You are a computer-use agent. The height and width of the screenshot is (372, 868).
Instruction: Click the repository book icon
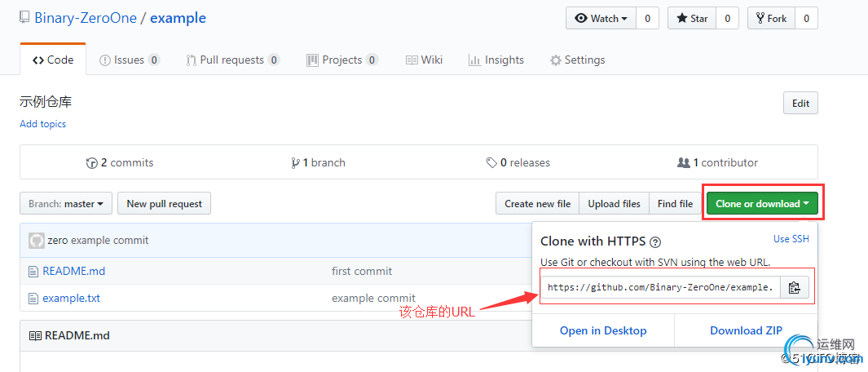[x=24, y=18]
